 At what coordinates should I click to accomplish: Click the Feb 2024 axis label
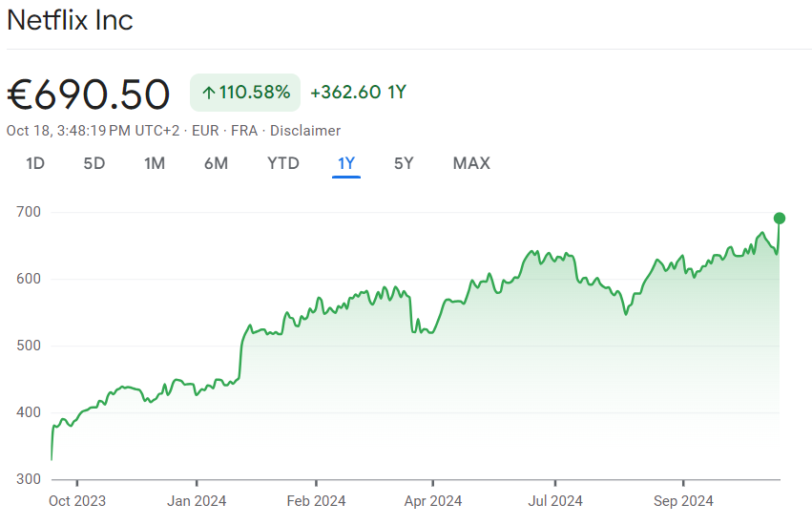[317, 501]
